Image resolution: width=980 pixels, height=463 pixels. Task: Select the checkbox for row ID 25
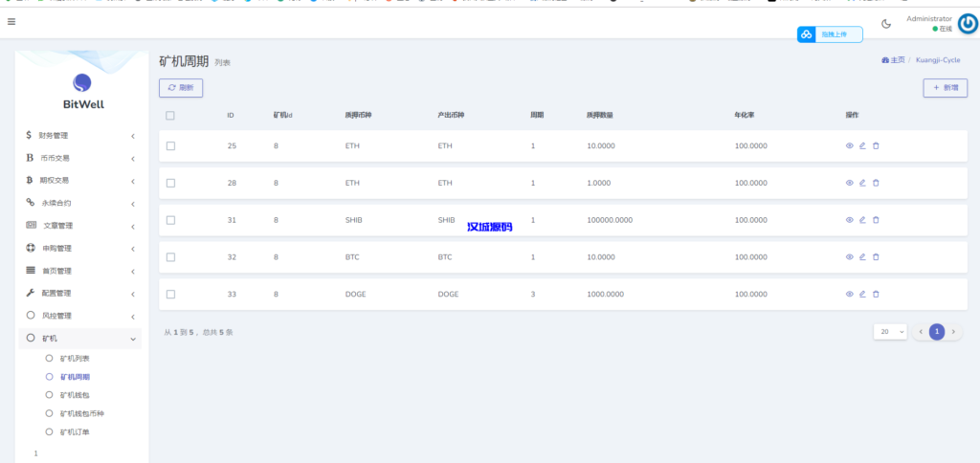(x=170, y=145)
